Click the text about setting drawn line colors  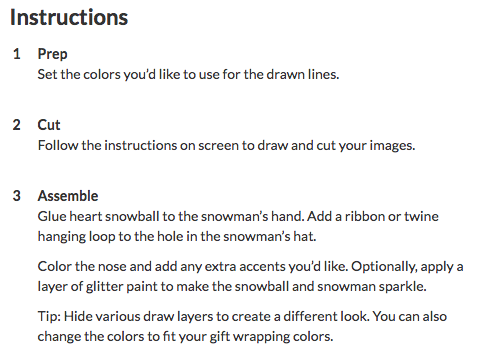click(188, 74)
